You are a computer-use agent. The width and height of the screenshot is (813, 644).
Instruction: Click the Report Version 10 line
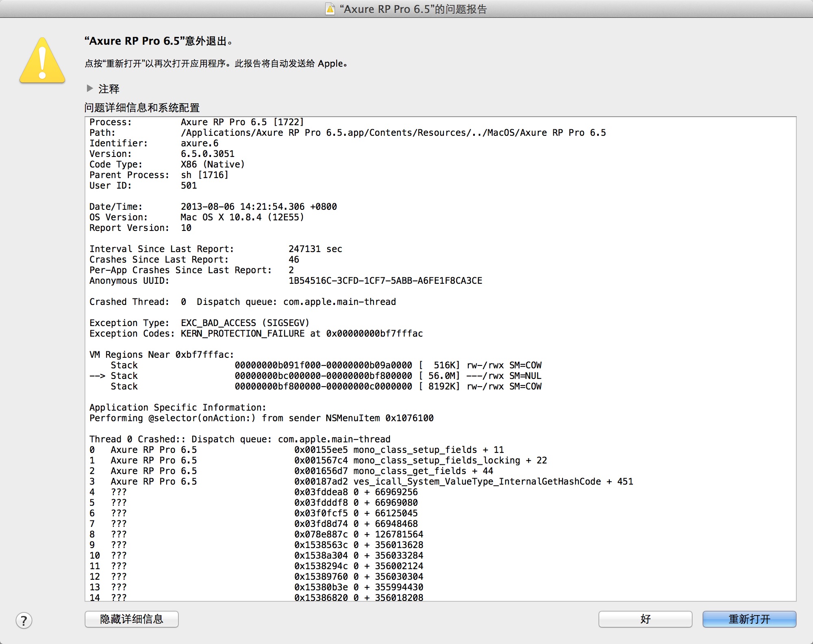(x=141, y=228)
